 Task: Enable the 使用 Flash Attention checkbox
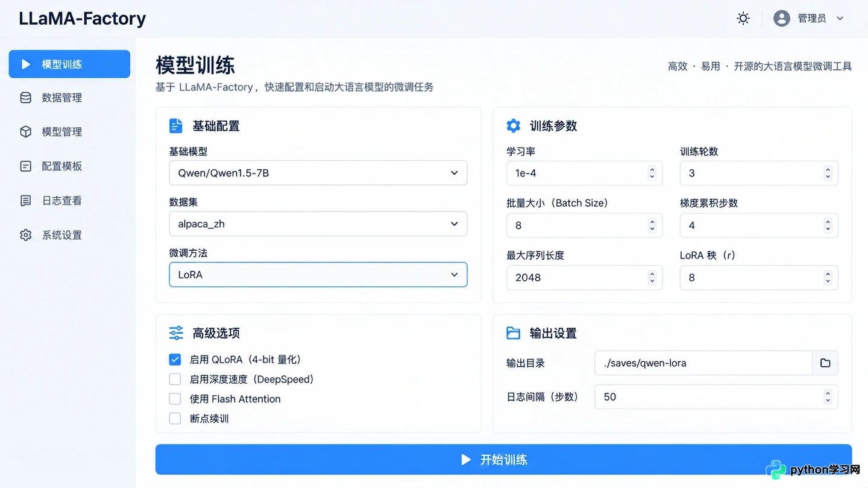[175, 399]
